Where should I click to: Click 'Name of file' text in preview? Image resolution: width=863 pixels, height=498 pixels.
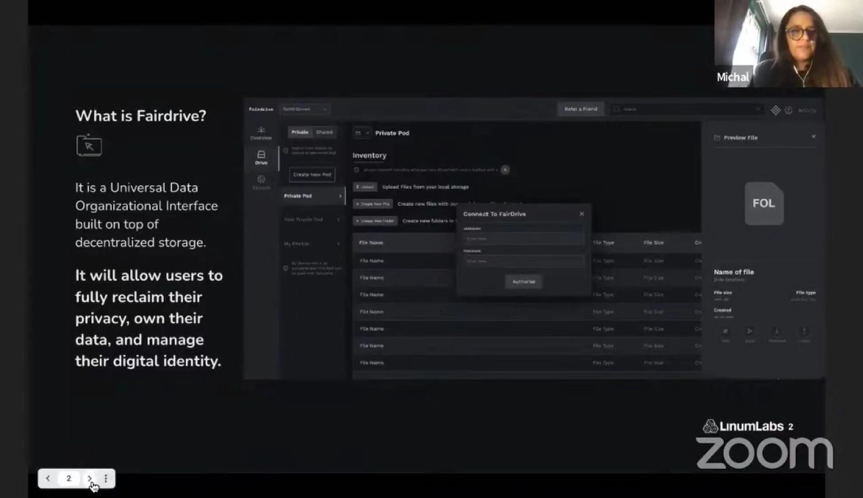pyautogui.click(x=734, y=272)
